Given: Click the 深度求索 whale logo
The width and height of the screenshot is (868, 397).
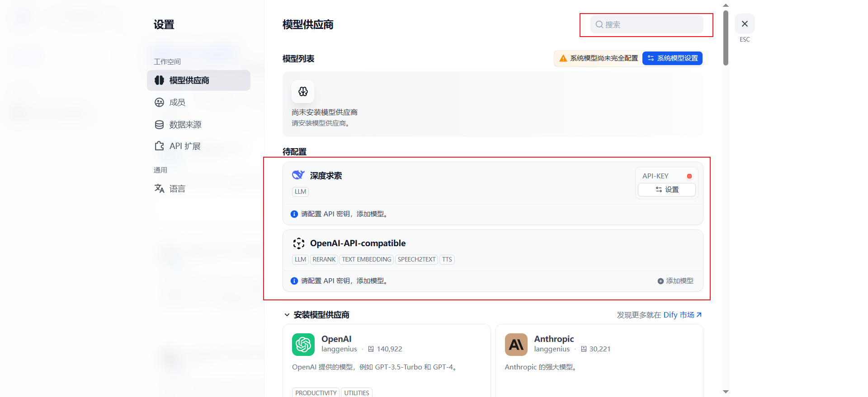Looking at the screenshot, I should click(x=298, y=175).
